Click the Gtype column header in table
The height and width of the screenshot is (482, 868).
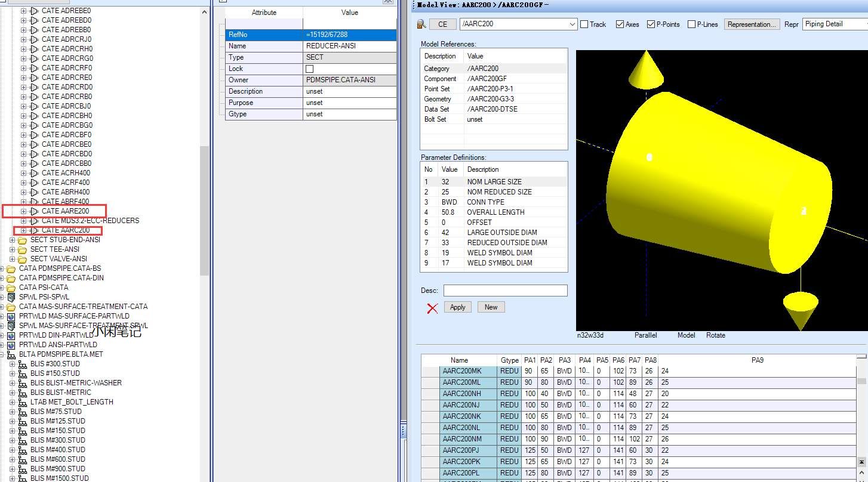[x=509, y=360]
